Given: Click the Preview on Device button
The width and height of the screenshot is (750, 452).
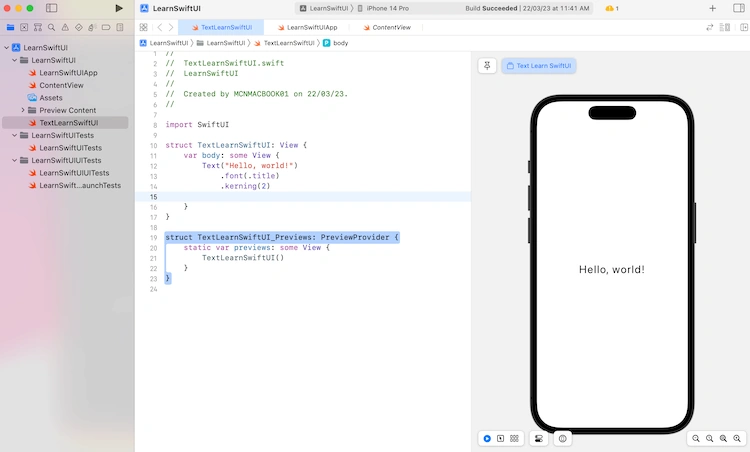Looking at the screenshot, I should (562, 438).
